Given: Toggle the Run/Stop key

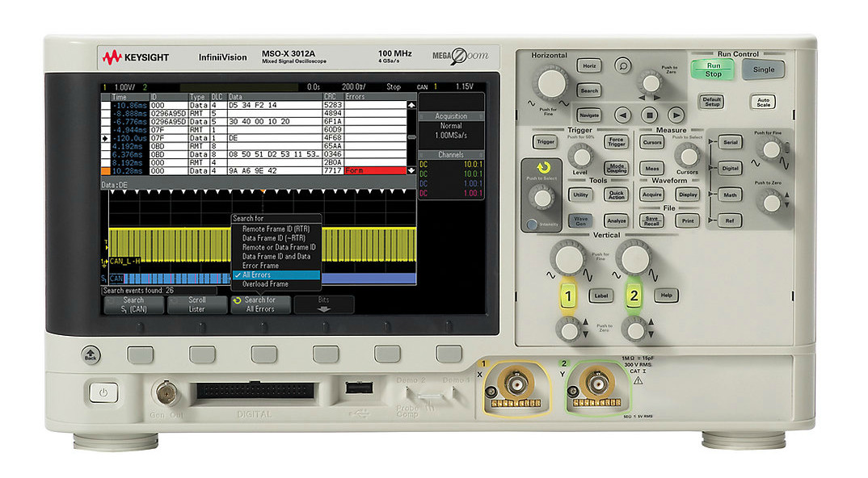Looking at the screenshot, I should 713,69.
